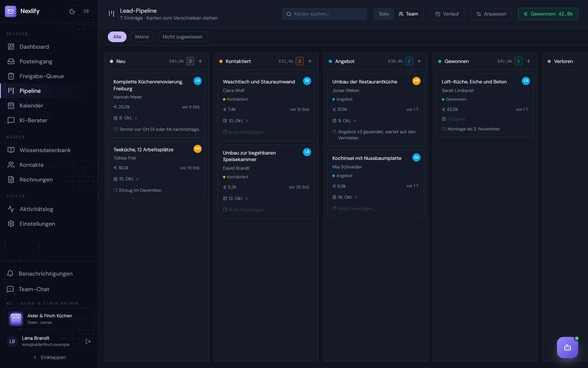Select the Solo view toggle
588x368 pixels.
click(384, 14)
